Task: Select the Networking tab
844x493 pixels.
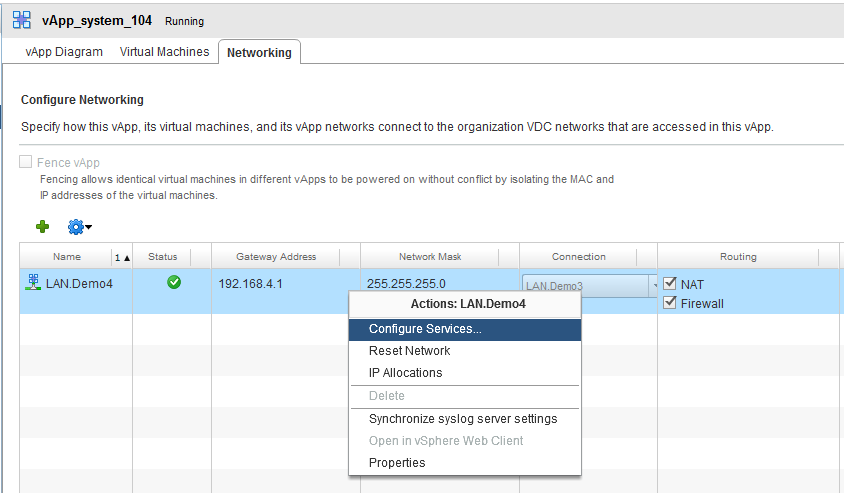Action: (x=259, y=52)
